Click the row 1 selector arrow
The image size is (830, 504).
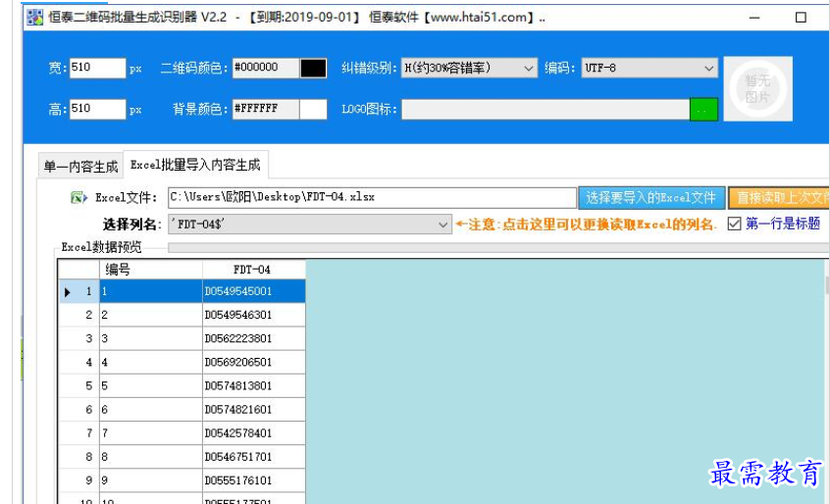click(x=68, y=292)
